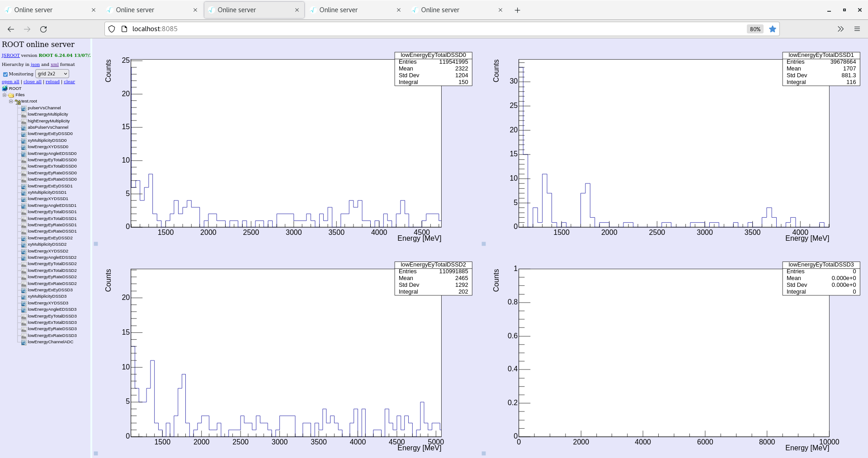This screenshot has height=458, width=868.
Task: Click the ROOT globe icon in hierarchy
Action: pos(5,89)
